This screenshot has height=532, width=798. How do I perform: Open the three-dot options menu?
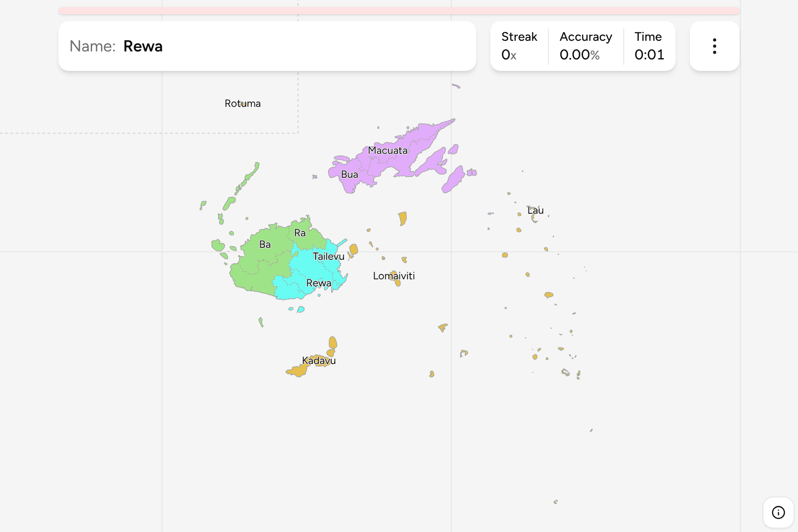714,46
